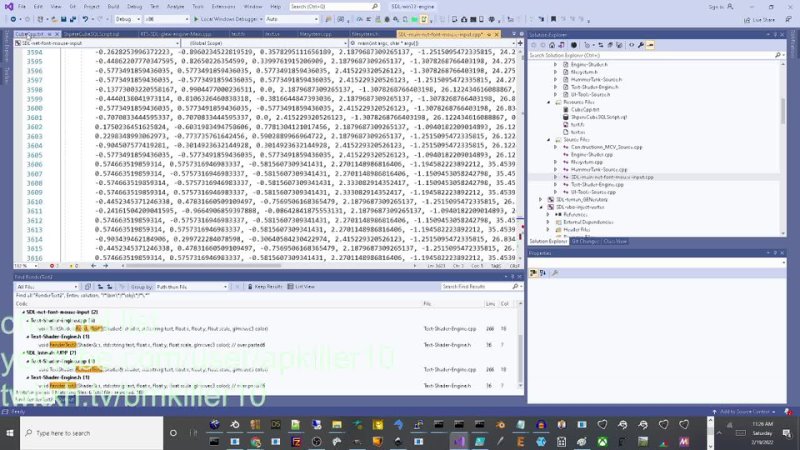The width and height of the screenshot is (800, 450).
Task: Click the Preview Selected Items eye icon
Action: [x=631, y=45]
